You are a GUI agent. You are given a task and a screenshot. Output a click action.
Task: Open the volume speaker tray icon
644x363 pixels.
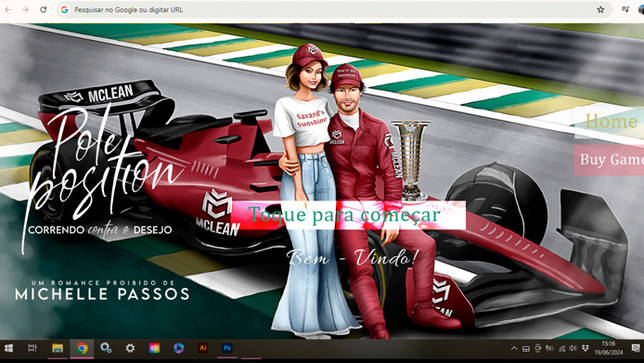[573, 348]
